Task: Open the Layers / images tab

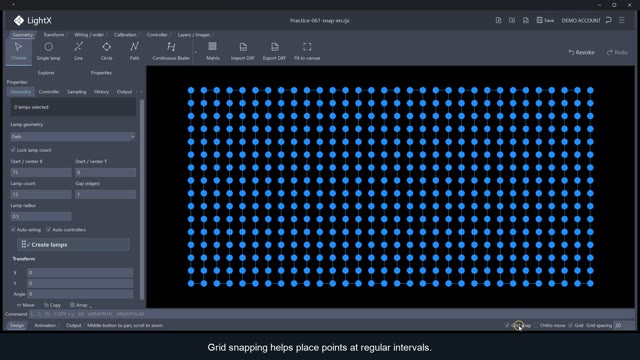Action: pyautogui.click(x=193, y=35)
